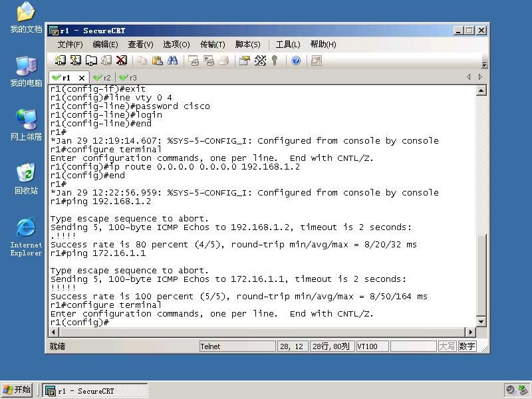Click the 数字 Num Lock indicator
The image size is (532, 399).
pyautogui.click(x=467, y=346)
